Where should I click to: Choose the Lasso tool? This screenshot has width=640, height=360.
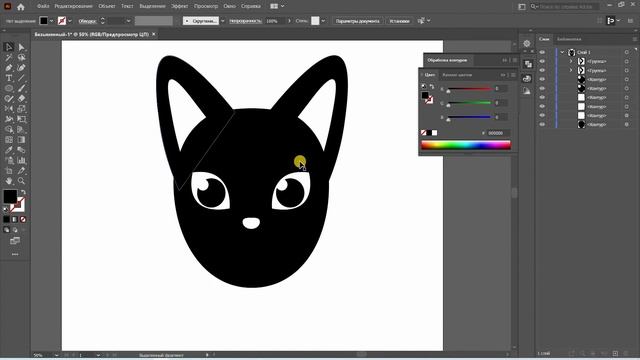pyautogui.click(x=22, y=58)
